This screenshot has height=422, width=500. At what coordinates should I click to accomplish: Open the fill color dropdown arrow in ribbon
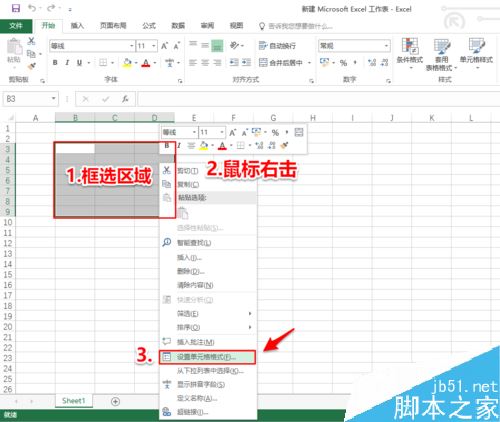click(x=136, y=63)
